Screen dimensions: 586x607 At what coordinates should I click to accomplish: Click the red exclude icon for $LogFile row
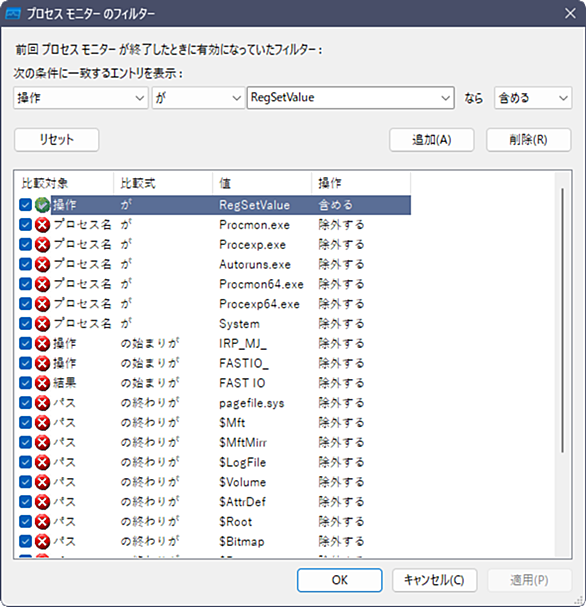(42, 462)
